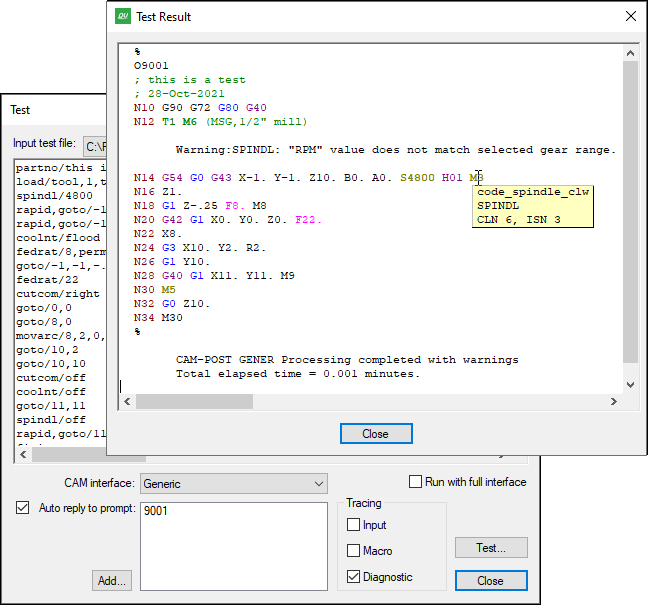Click the vertical scrollbar thumb in Test Result
This screenshot has width=648, height=605.
coord(630,212)
